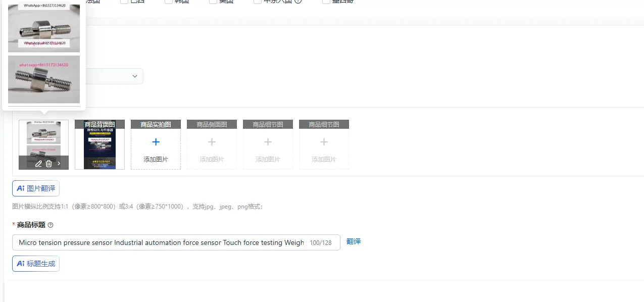The image size is (644, 302).
Task: Click the AI 图片翻译 button
Action: [x=36, y=188]
